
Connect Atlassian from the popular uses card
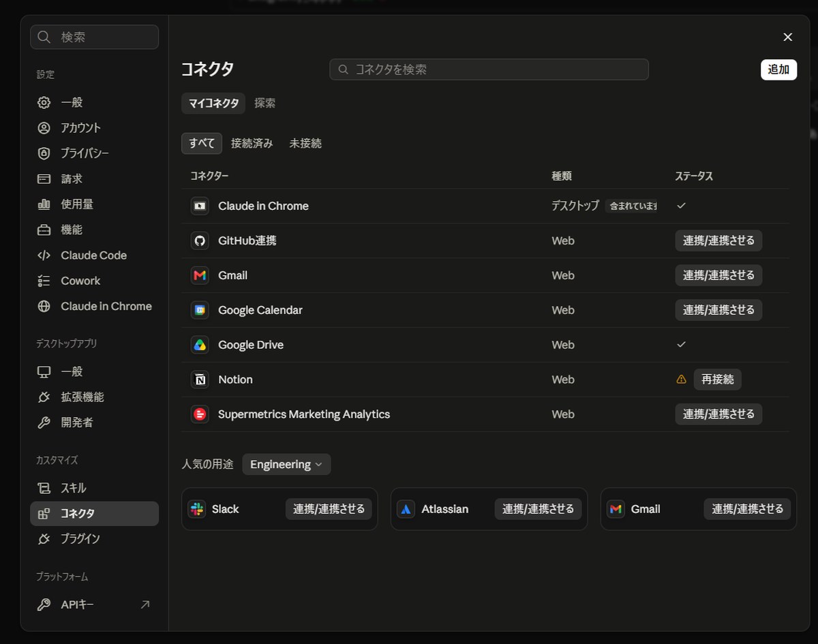click(x=538, y=509)
